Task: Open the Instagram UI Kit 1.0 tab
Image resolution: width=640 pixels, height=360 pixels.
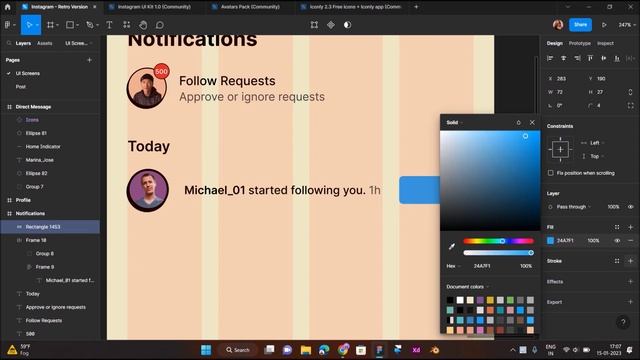Action: [x=154, y=7]
